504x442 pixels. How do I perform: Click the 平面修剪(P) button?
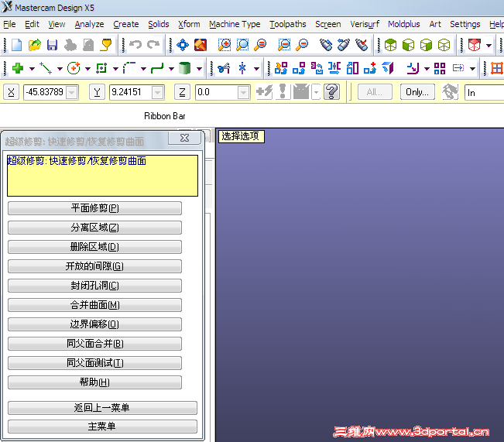click(94, 208)
